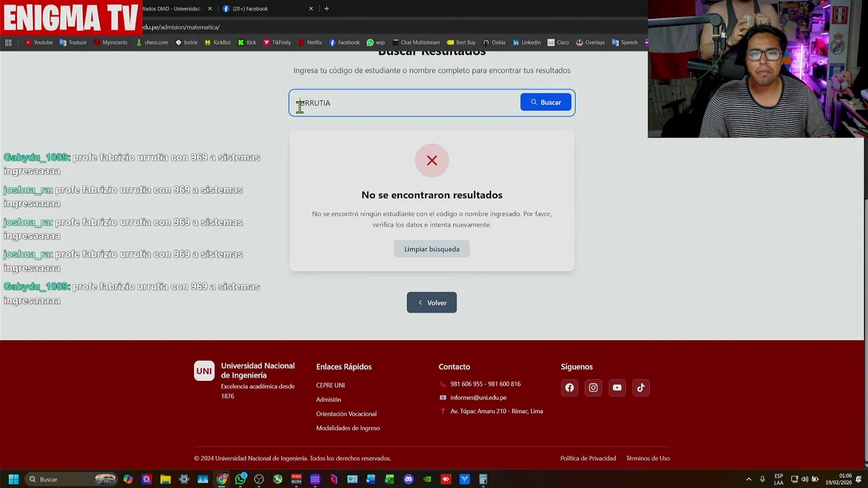Close the (20+) Facebook tab
Screen dimensions: 868x488
311,9
